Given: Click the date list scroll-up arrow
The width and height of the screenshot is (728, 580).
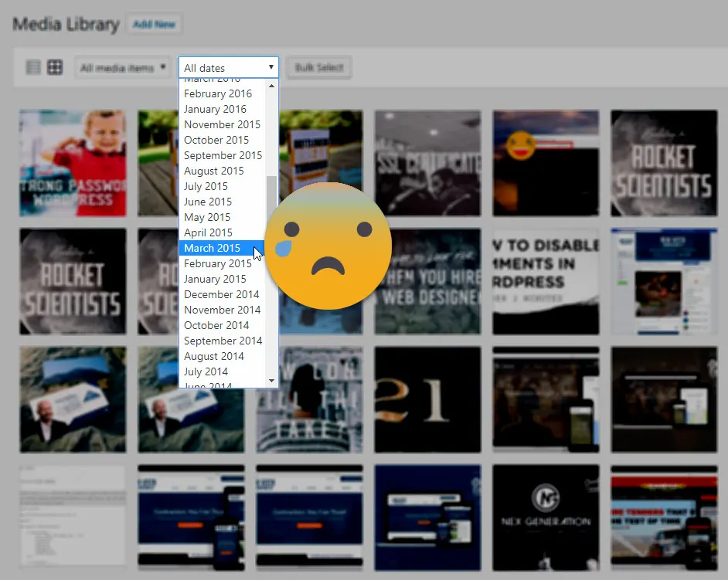Looking at the screenshot, I should (271, 86).
